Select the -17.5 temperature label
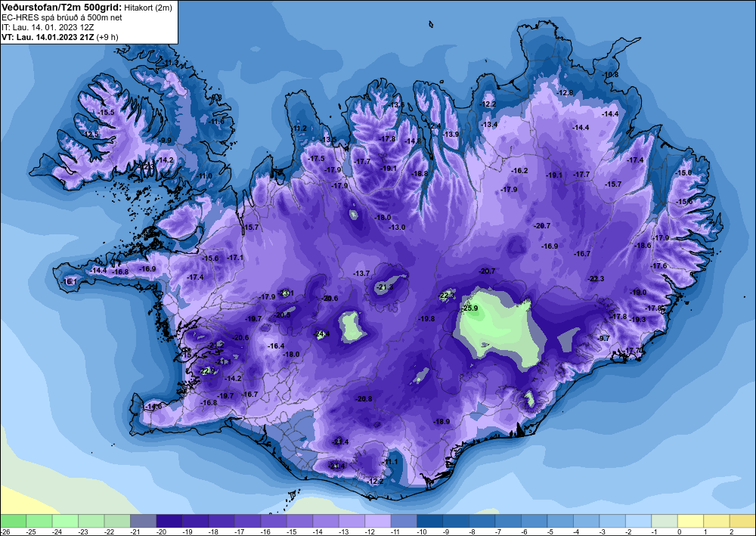 [x=316, y=159]
